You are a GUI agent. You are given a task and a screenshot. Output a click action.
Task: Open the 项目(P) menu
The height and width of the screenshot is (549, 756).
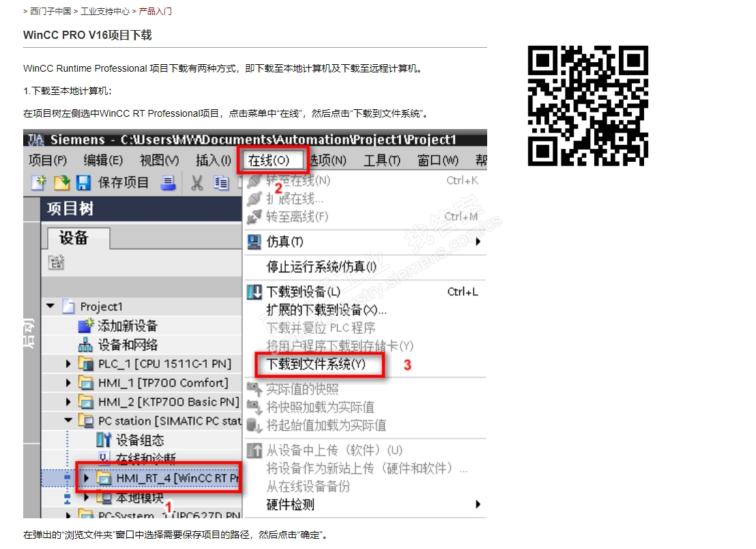pyautogui.click(x=48, y=160)
